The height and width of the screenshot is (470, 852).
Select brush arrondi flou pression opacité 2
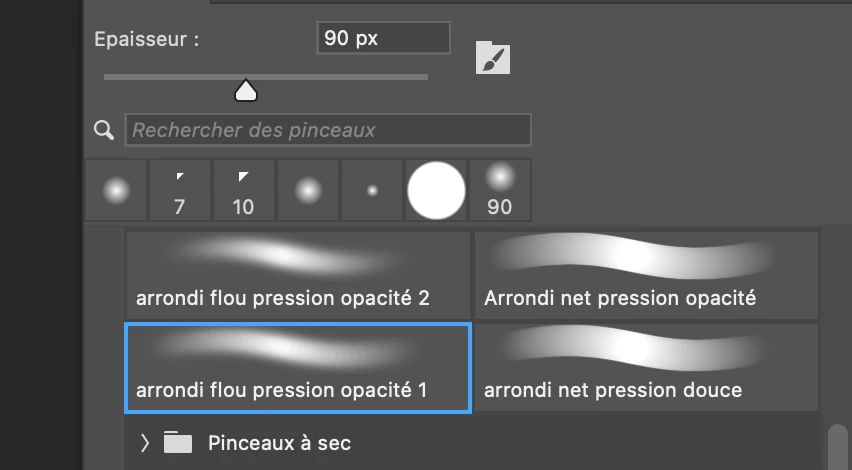click(x=298, y=275)
